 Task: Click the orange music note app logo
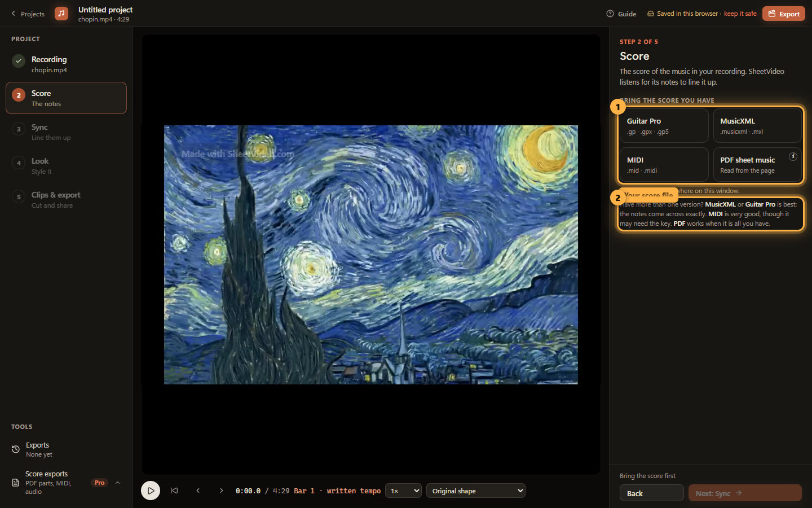[61, 14]
